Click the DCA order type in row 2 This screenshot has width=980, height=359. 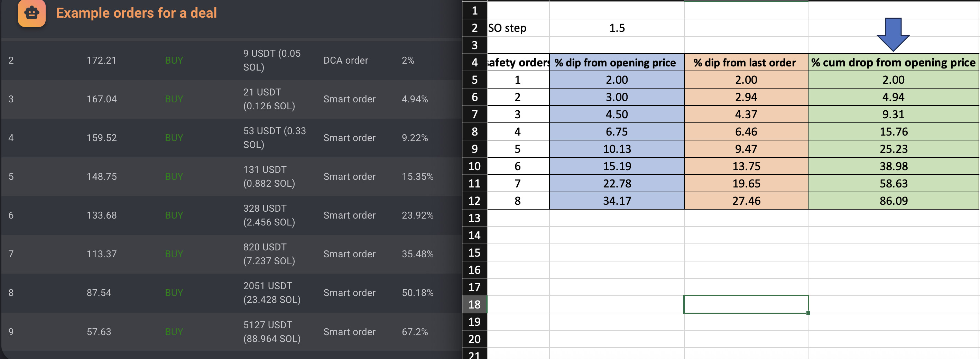pyautogui.click(x=345, y=60)
